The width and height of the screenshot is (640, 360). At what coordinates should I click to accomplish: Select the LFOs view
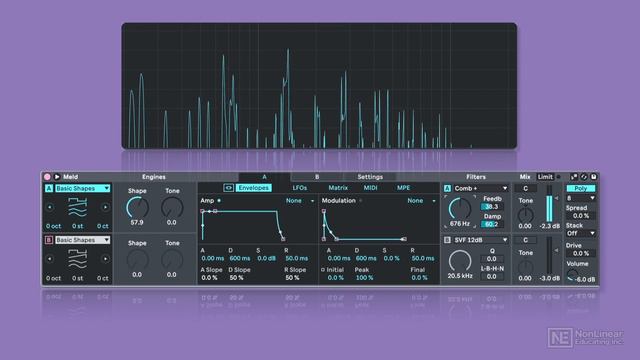[300, 188]
